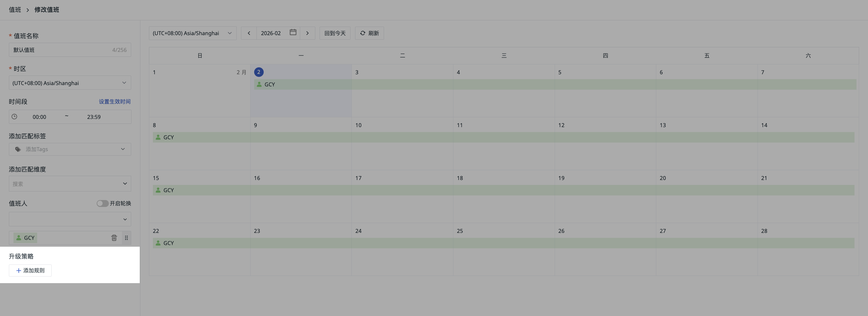Click the 刷新 refresh button
This screenshot has width=868, height=316.
(x=369, y=33)
